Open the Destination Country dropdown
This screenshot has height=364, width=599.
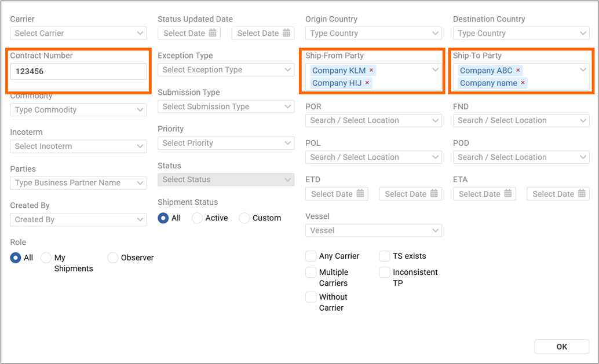(x=521, y=33)
